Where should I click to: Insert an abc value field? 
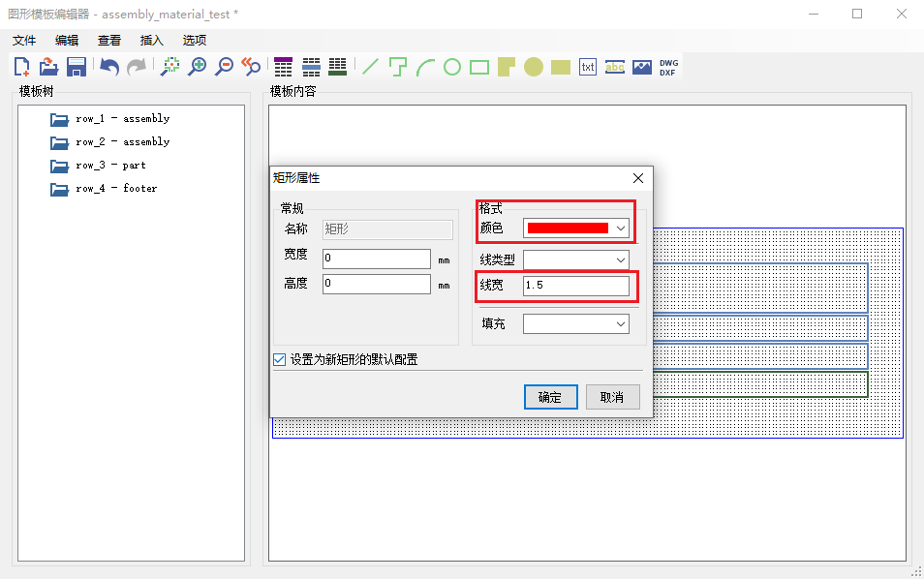tap(615, 67)
